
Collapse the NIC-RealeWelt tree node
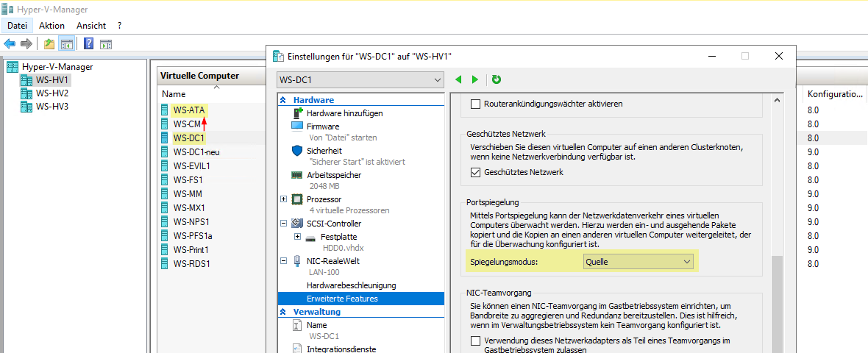coord(283,260)
